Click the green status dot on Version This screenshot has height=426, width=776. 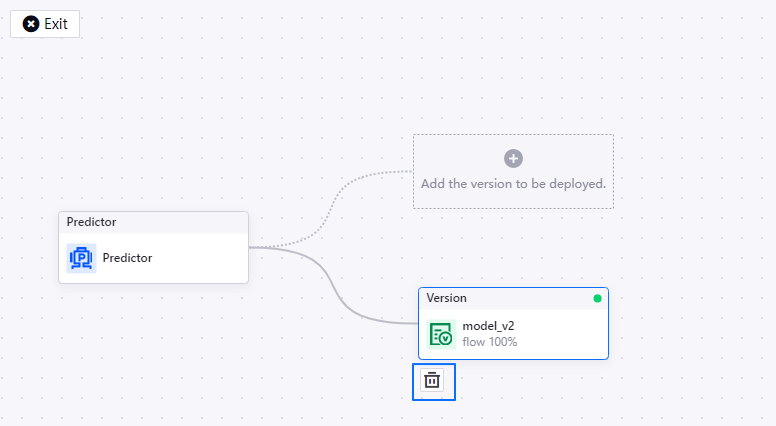[x=597, y=298]
